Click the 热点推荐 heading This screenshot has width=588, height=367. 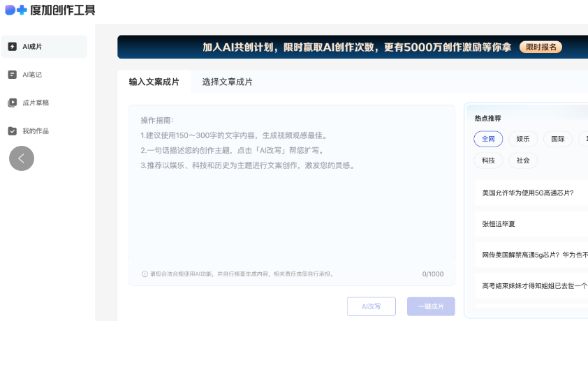tap(487, 119)
